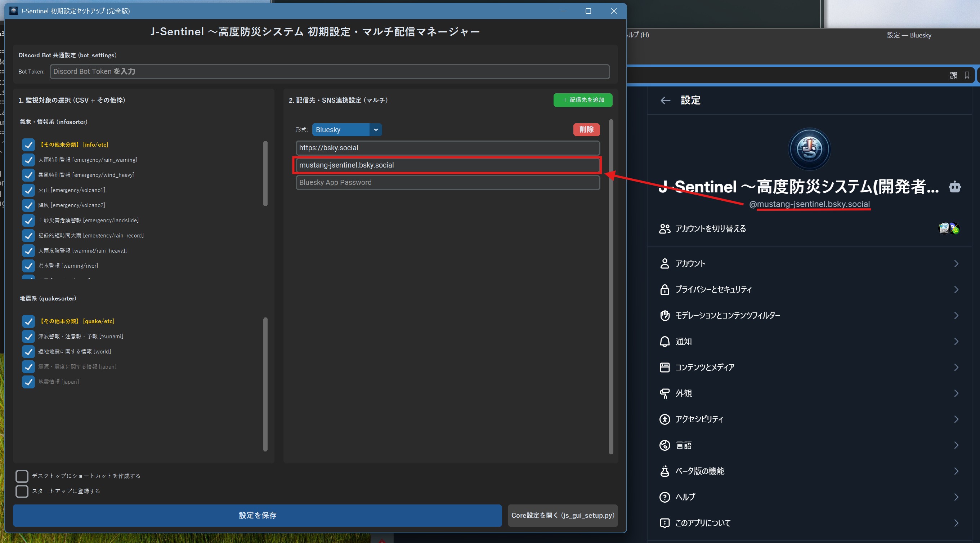980x543 pixels.
Task: Click Core設定を開く js_gui_setup.py button
Action: (563, 515)
